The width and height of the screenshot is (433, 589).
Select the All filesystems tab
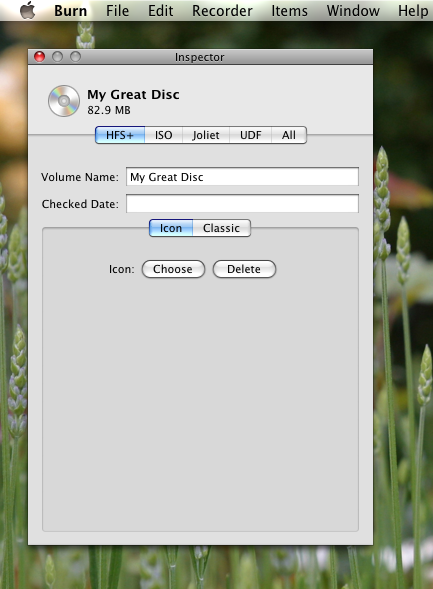pos(289,135)
